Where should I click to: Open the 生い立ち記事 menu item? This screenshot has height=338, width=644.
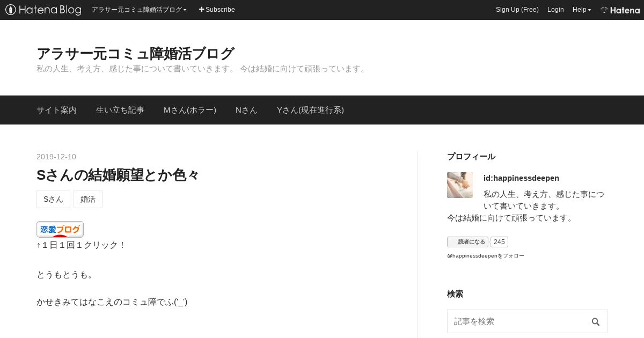coord(120,110)
